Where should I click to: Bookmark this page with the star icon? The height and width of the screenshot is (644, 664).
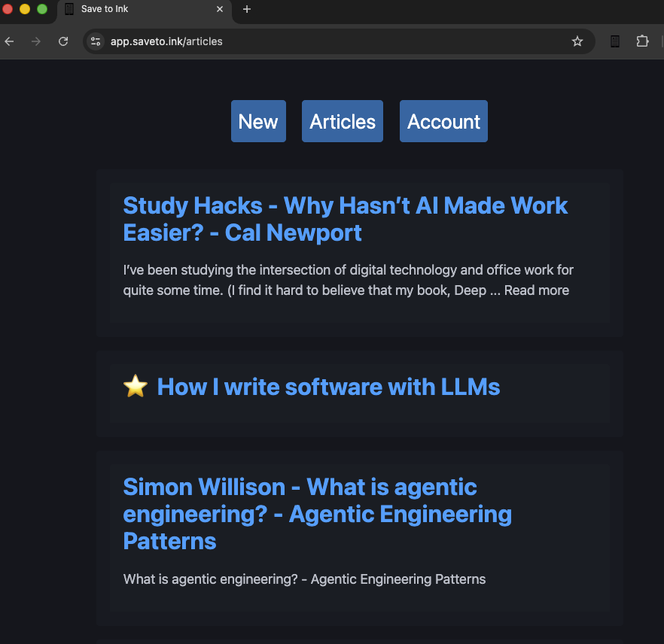point(577,41)
